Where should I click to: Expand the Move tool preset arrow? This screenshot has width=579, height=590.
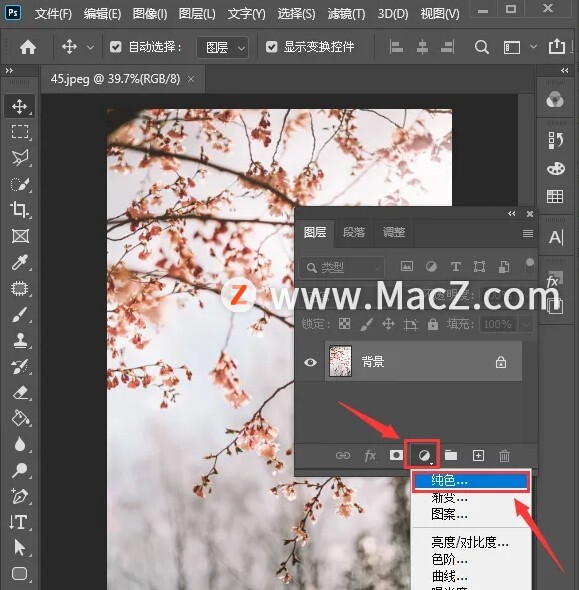click(90, 47)
